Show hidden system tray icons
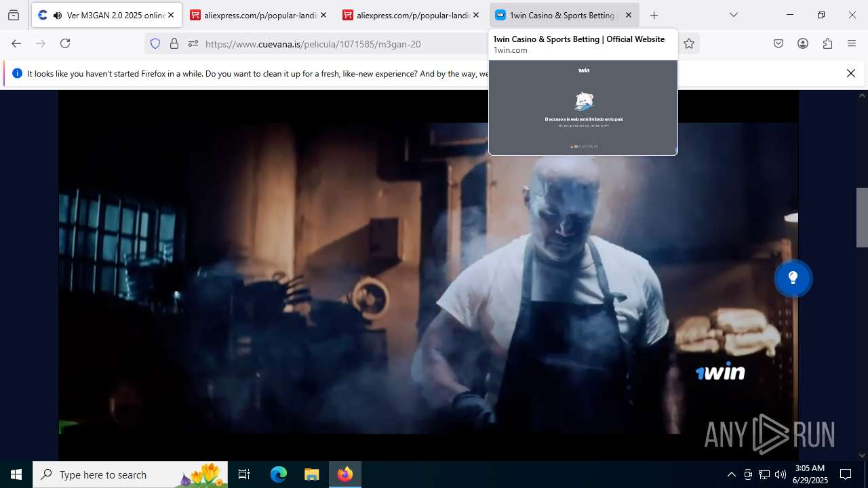Screen dimensions: 868x488 click(x=731, y=474)
